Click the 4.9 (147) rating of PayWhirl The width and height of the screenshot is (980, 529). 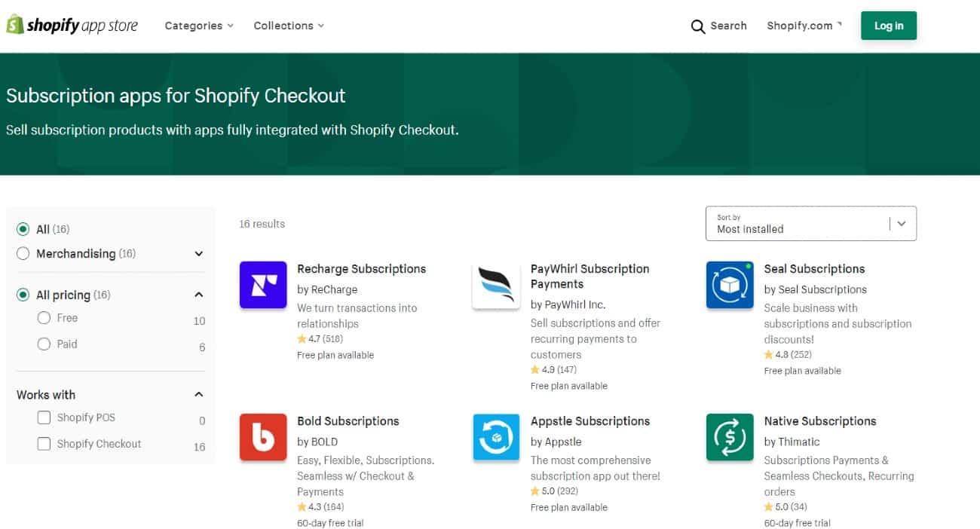pyautogui.click(x=553, y=370)
